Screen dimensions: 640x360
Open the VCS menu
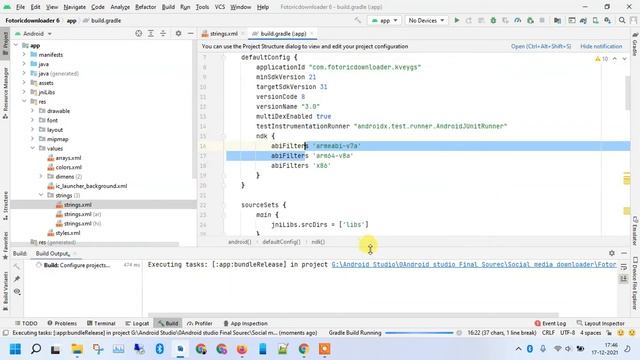coord(220,7)
